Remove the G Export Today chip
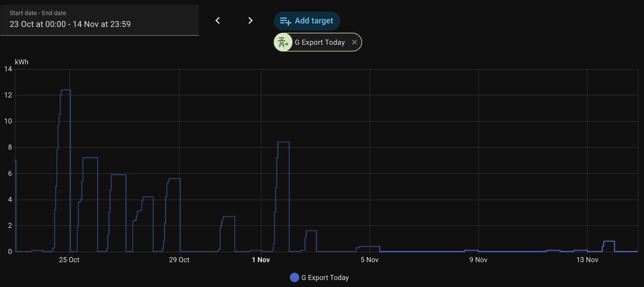Screen dimensions: 644x287 354,42
